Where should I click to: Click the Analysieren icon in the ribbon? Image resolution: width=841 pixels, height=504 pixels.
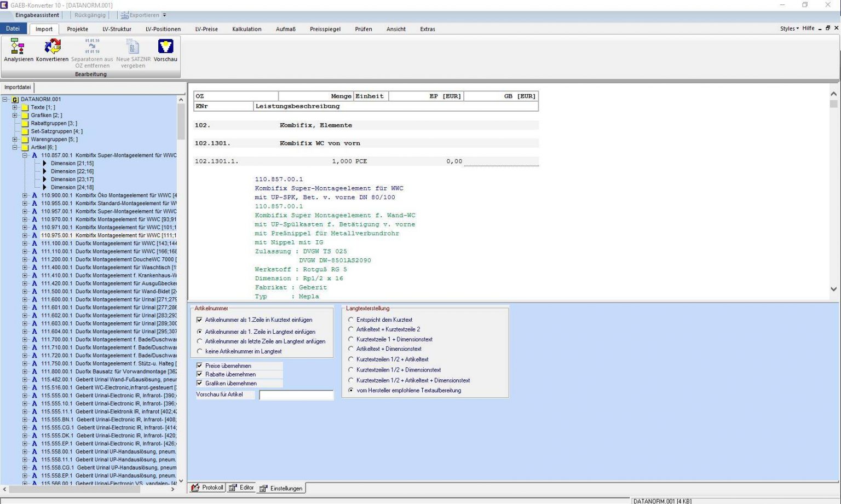18,47
